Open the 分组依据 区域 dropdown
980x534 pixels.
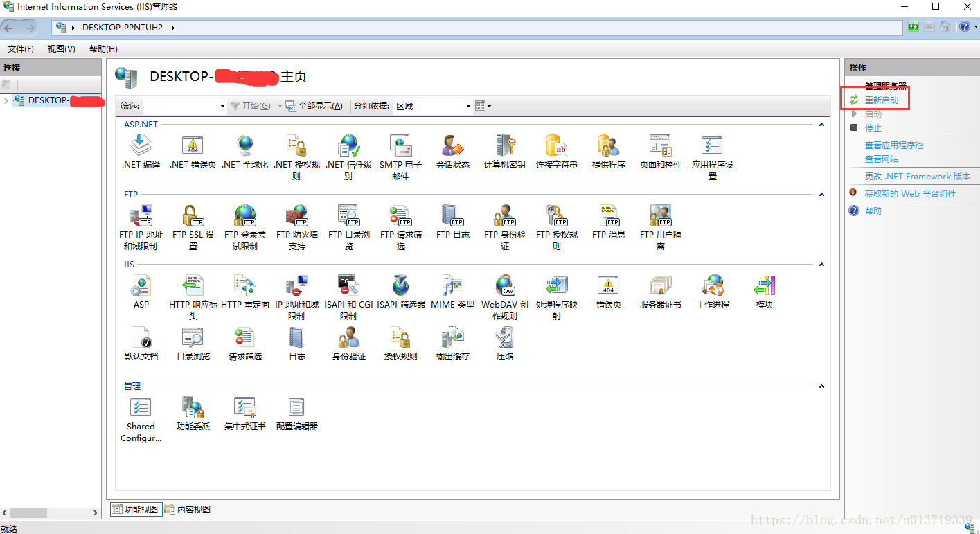[x=433, y=106]
